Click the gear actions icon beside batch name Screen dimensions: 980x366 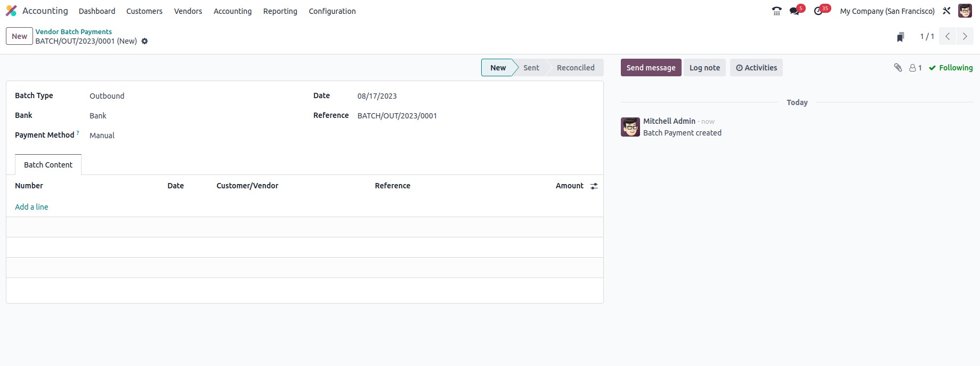point(144,41)
